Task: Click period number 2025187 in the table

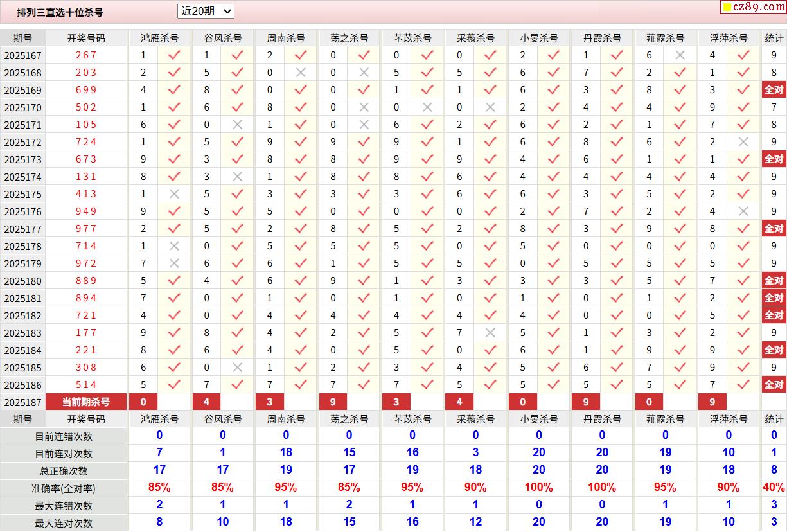Action: [x=22, y=403]
